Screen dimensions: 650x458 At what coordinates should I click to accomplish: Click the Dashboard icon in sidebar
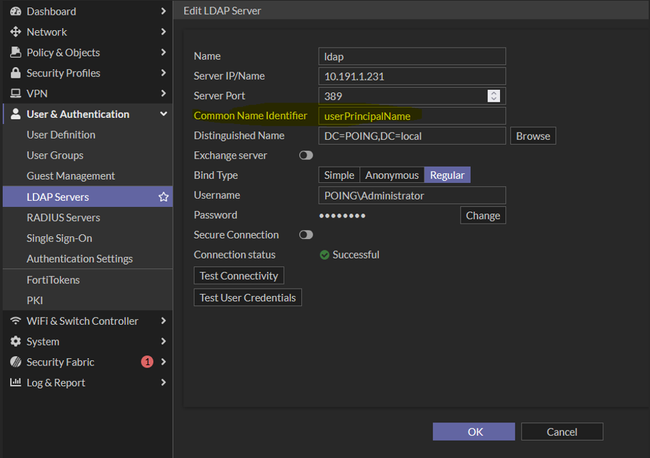16,11
